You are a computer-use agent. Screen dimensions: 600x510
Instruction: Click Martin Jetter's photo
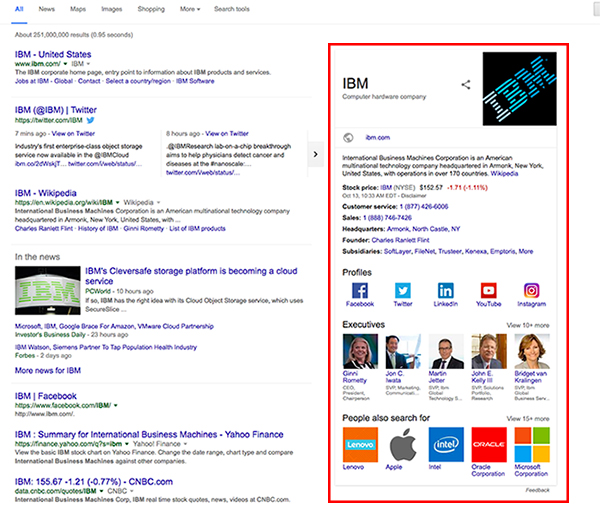click(446, 351)
